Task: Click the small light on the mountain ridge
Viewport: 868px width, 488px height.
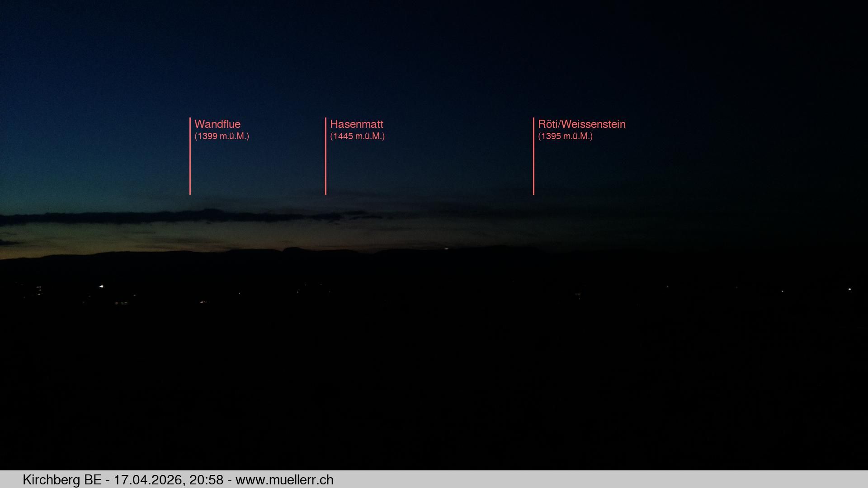Action: pyautogui.click(x=447, y=248)
